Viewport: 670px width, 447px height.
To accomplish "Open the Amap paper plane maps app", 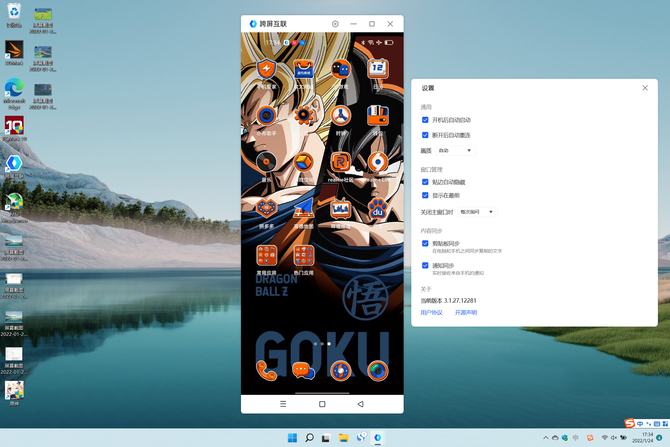I will pyautogui.click(x=303, y=209).
